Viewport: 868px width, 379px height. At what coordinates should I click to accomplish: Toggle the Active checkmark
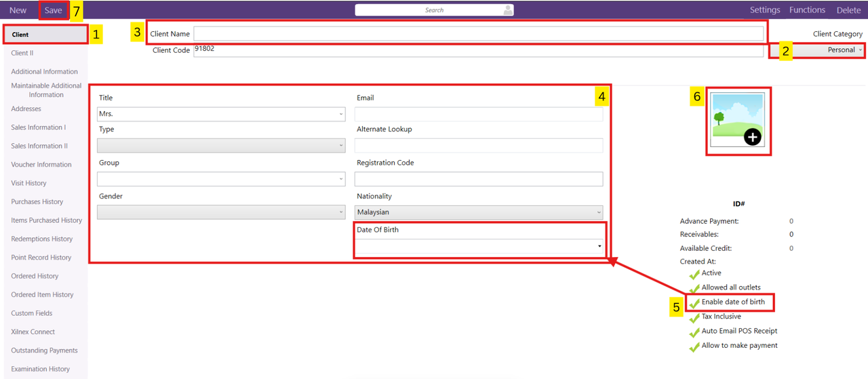click(694, 274)
